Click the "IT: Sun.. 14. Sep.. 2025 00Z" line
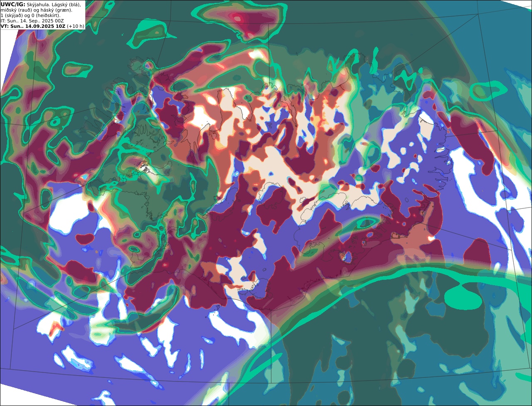This screenshot has width=532, height=406. [x=32, y=21]
